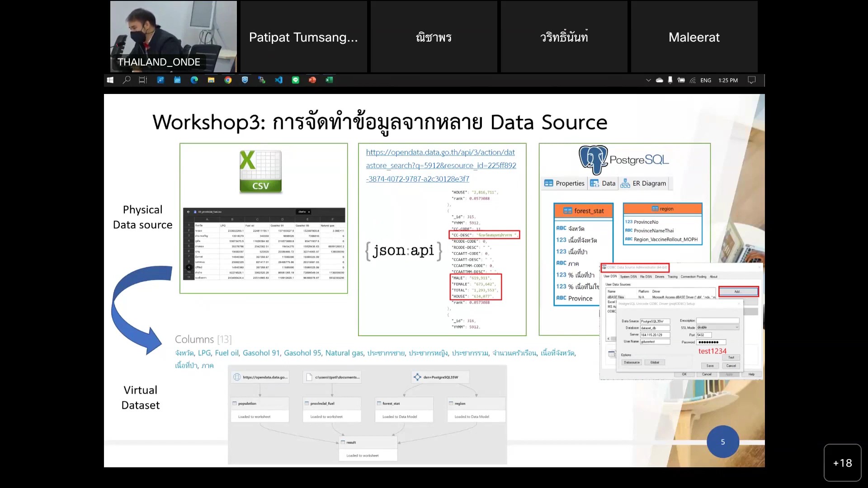868x488 pixels.
Task: Open Excel from the taskbar
Action: (x=329, y=80)
